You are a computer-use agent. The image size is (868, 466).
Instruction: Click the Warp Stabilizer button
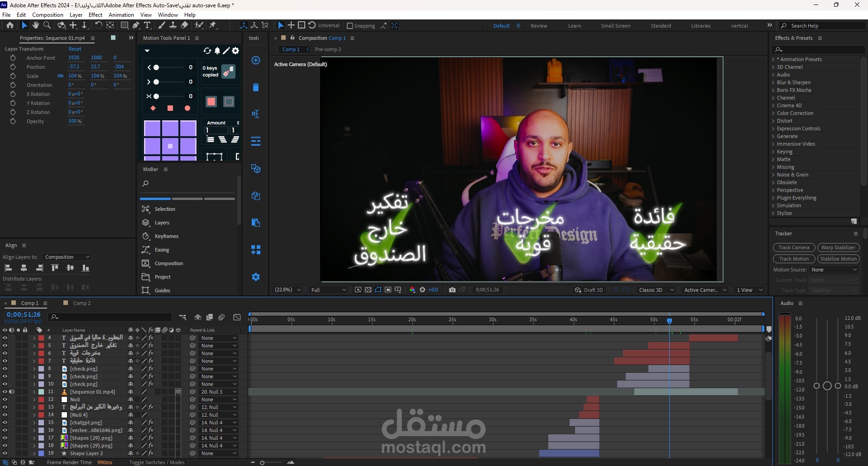pos(838,247)
